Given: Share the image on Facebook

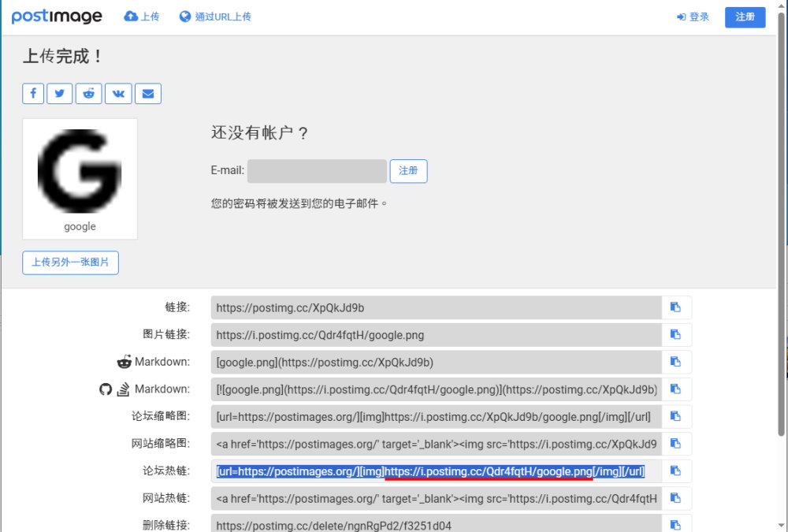Looking at the screenshot, I should click(x=33, y=94).
